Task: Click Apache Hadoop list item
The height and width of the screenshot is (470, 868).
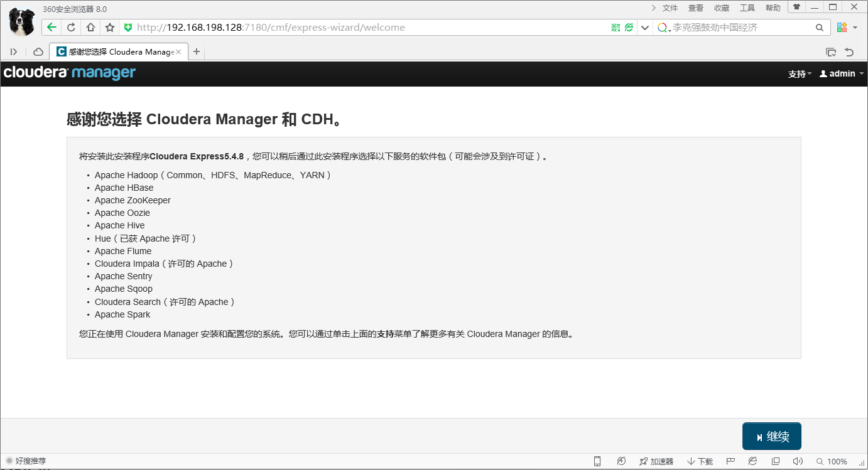Action: 213,175
